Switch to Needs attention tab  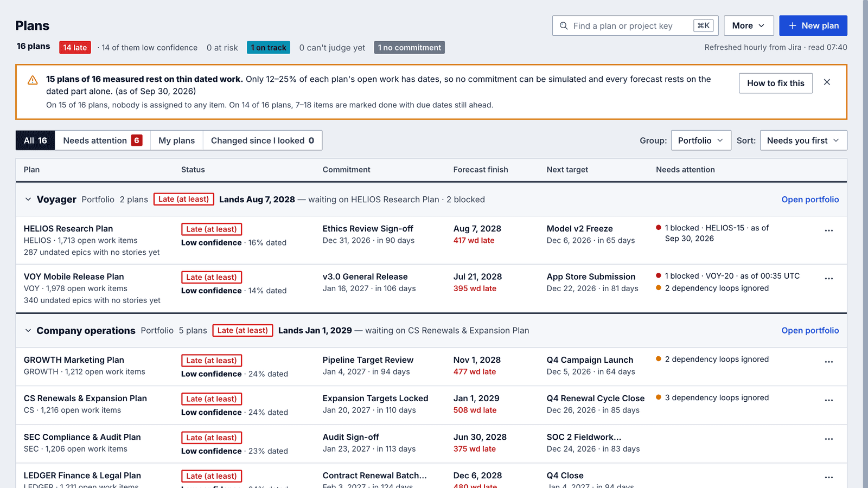point(103,140)
